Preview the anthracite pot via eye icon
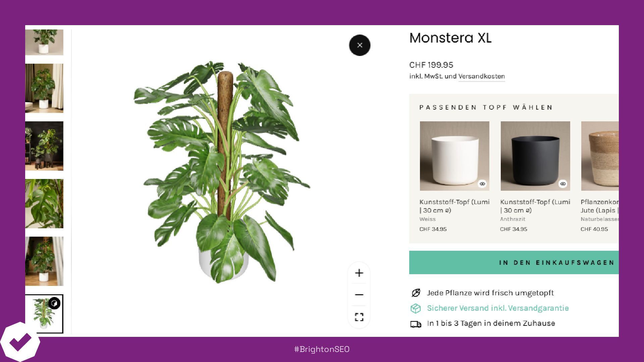The height and width of the screenshot is (362, 644). 563,184
